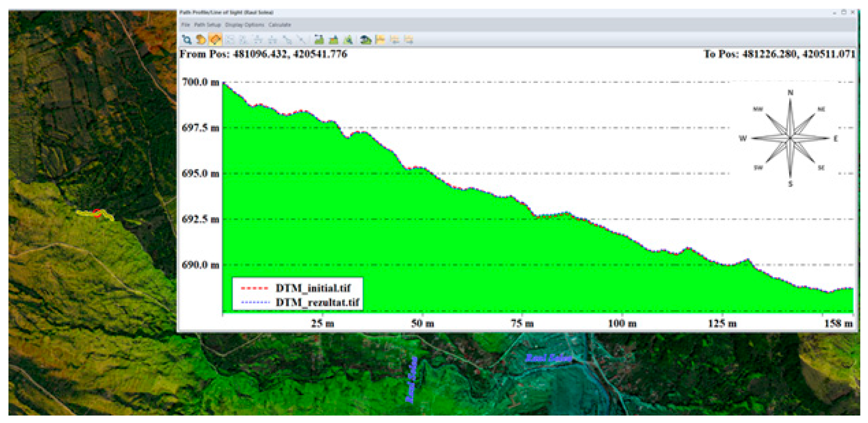Viewport: 868px width, 423px height.
Task: Click the bright yellow flag icon
Action: [x=380, y=40]
